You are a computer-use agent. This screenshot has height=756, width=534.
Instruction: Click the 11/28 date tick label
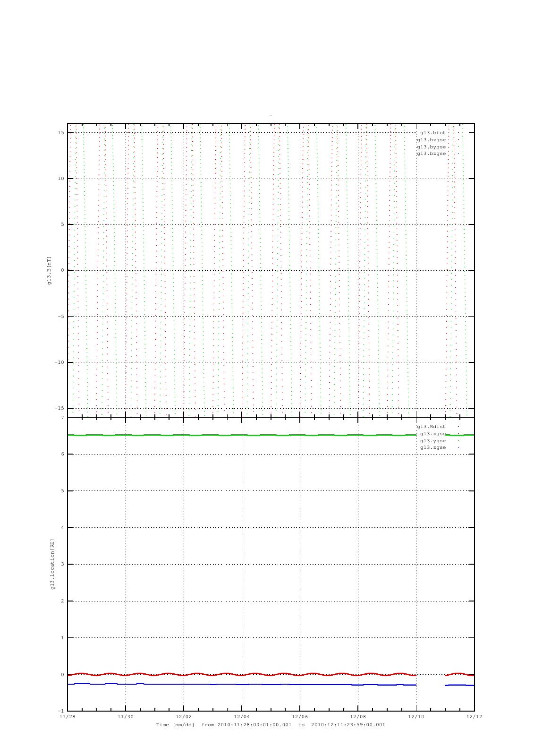[68, 717]
